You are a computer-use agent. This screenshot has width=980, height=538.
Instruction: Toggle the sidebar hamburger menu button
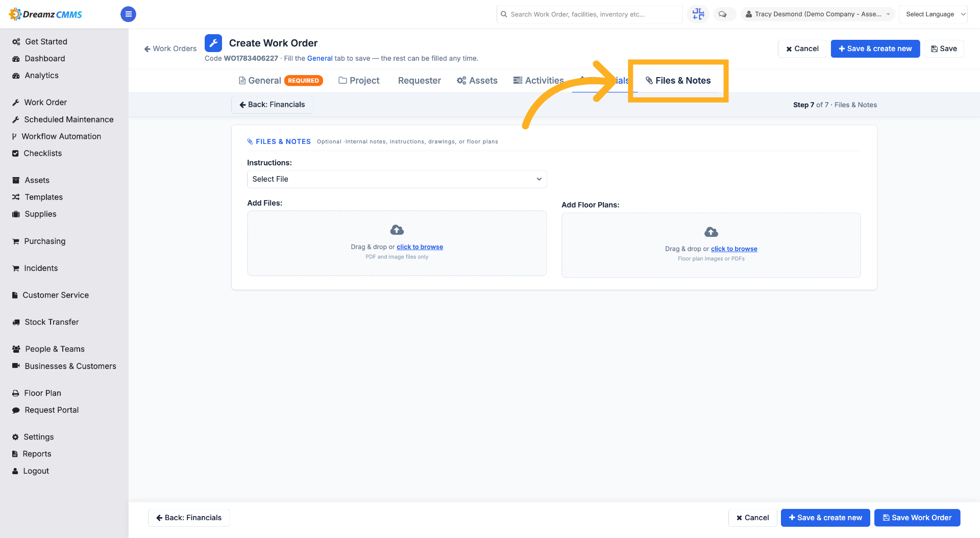pos(128,14)
